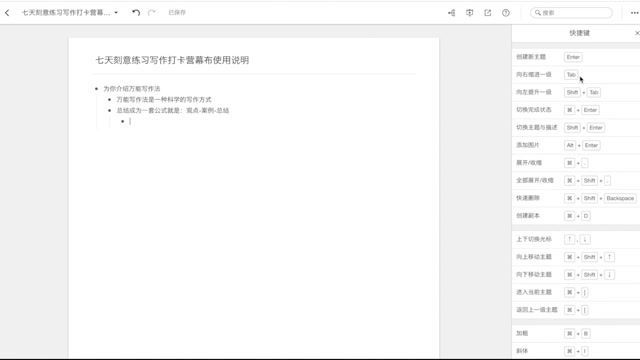This screenshot has width=640, height=360.
Task: Open the document title dropdown arrow
Action: pos(116,13)
